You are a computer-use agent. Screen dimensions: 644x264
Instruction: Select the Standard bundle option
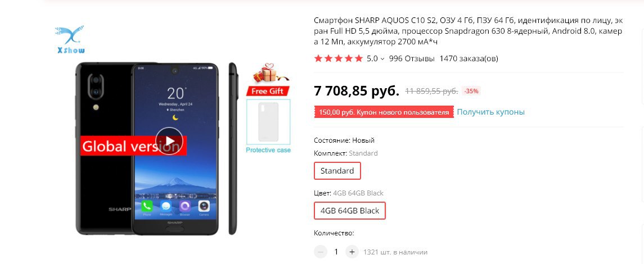click(x=337, y=171)
